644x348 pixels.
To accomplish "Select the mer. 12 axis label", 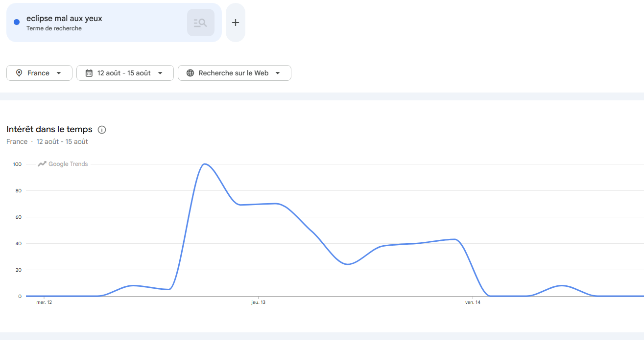I will pos(44,302).
